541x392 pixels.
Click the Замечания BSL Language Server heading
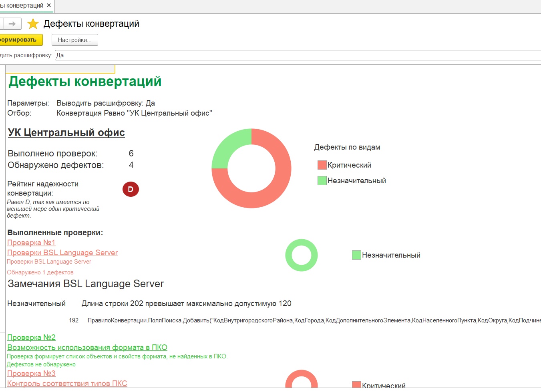(x=86, y=284)
